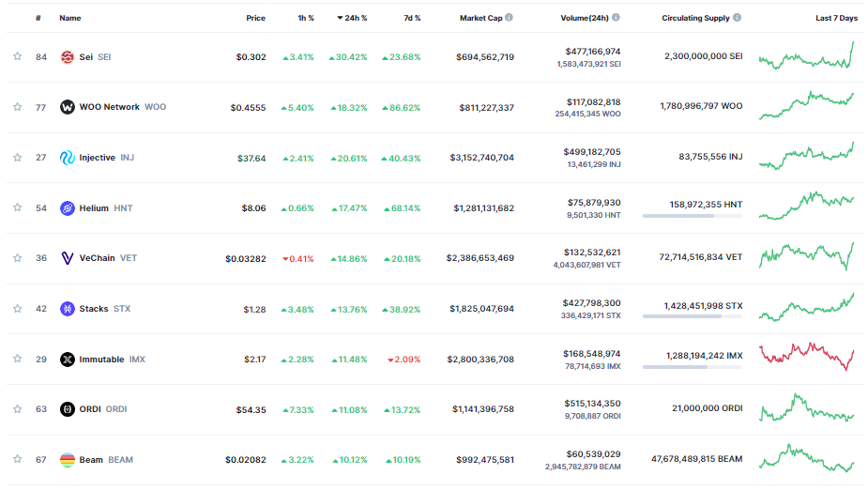Click the ORDI coin logo
868x490 pixels.
coord(67,409)
